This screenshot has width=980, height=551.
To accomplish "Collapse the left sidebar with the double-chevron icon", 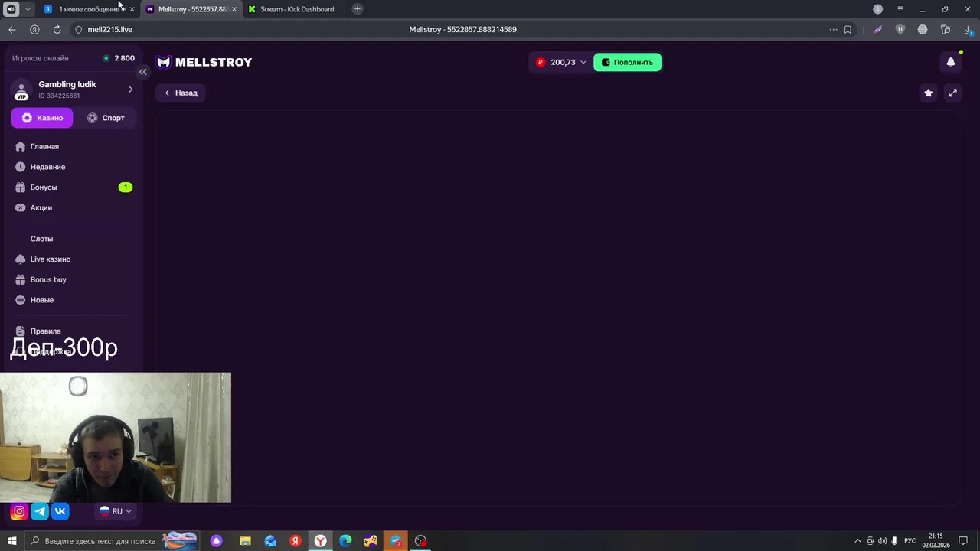I will point(142,72).
